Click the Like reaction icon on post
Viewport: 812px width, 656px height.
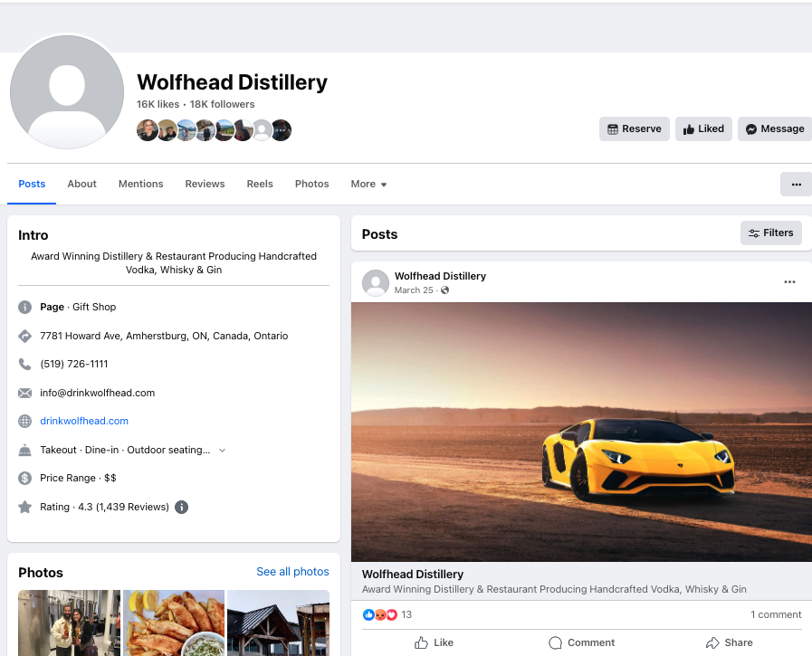click(x=368, y=614)
